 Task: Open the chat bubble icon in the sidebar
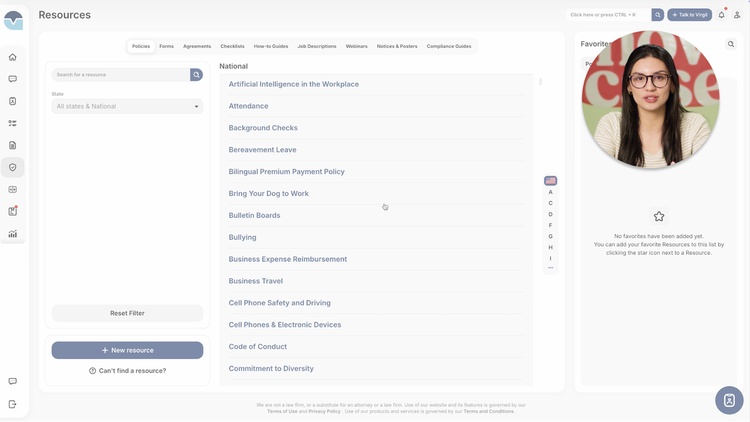click(13, 79)
